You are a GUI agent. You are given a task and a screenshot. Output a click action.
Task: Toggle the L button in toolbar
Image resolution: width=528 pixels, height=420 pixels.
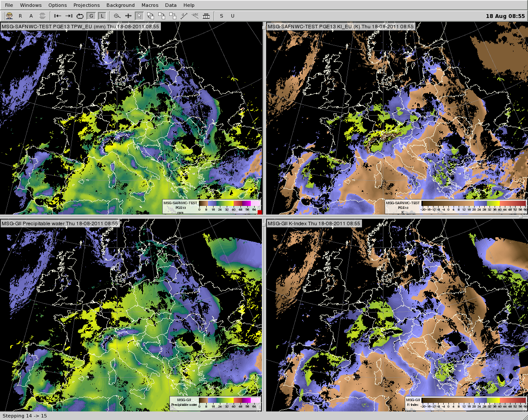pos(102,16)
